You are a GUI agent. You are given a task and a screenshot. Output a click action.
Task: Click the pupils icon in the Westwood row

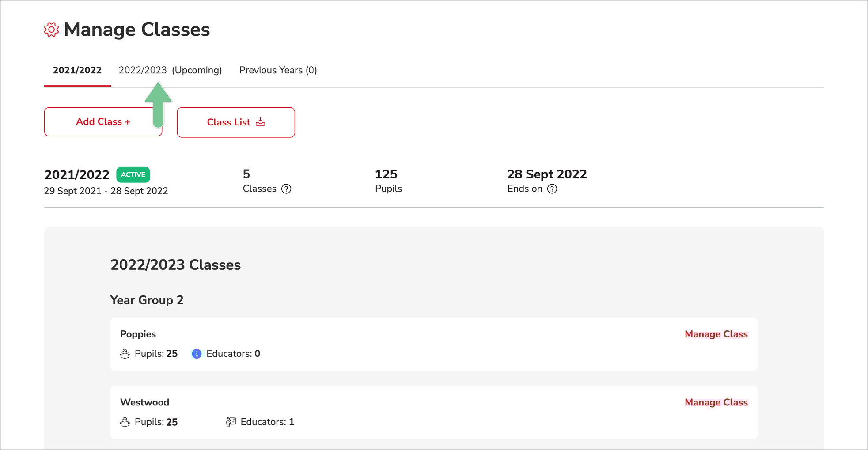click(x=125, y=422)
